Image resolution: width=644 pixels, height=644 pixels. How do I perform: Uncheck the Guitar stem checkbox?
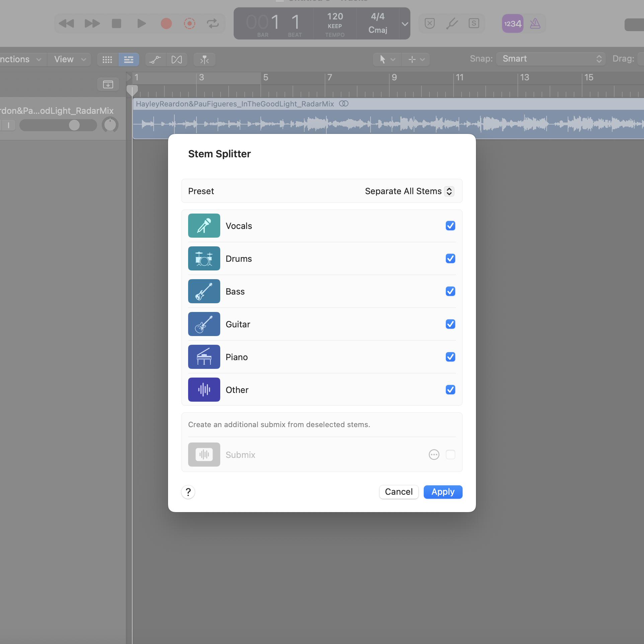coord(450,324)
